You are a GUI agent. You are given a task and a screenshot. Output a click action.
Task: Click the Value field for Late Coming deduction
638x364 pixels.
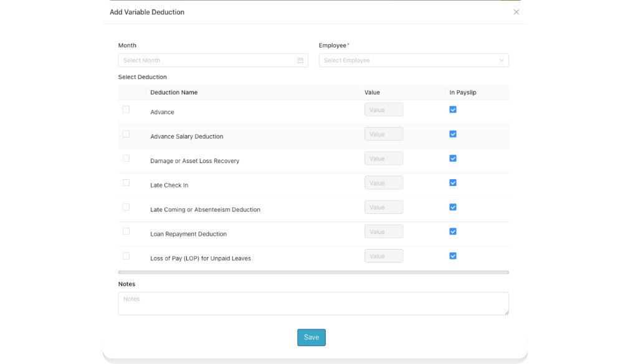383,207
